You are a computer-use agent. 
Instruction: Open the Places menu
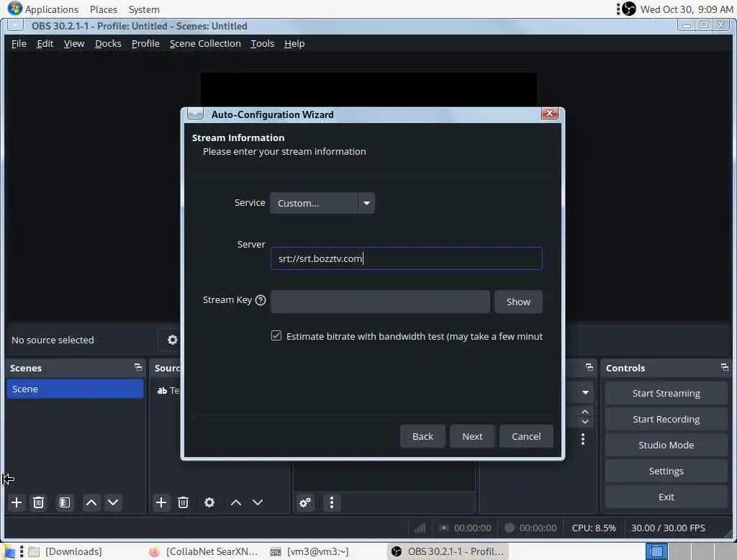tap(104, 9)
